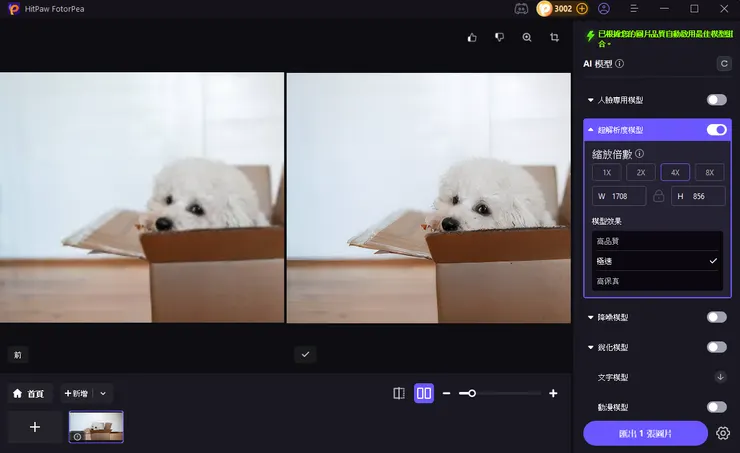This screenshot has width=740, height=453.
Task: Enable the denoise model switch
Action: click(716, 317)
